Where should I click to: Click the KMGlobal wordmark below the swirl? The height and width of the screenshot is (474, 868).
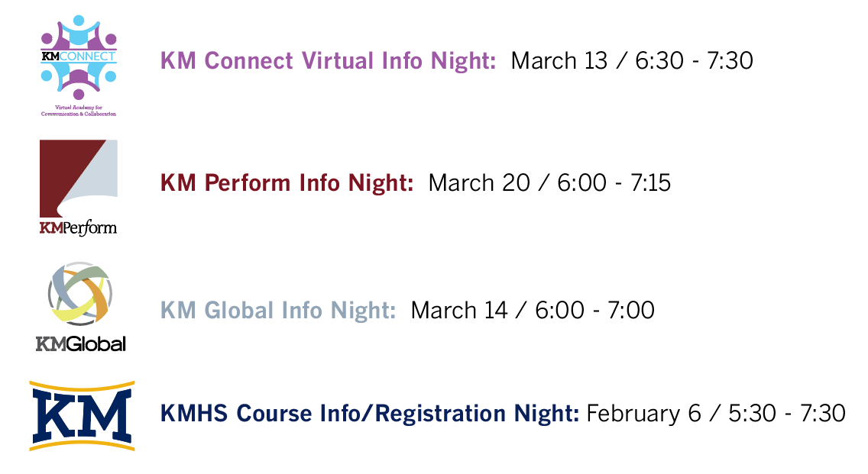(80, 344)
